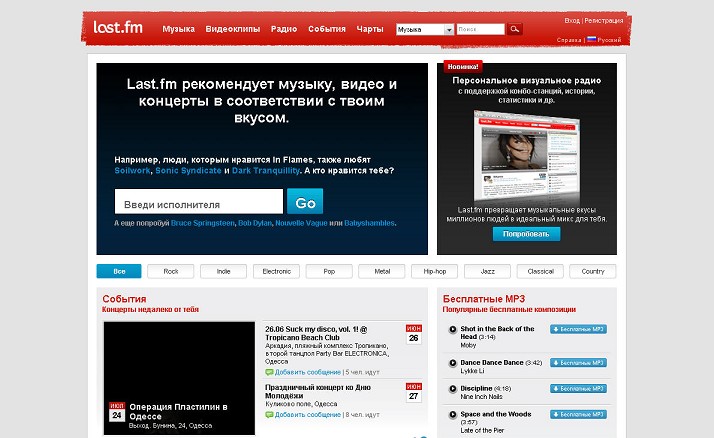Open the 26.06 Suck my disco event title
The height and width of the screenshot is (438, 714).
coord(316,333)
